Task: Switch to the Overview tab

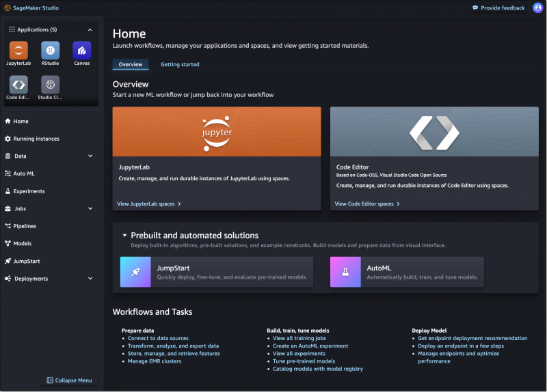Action: point(131,64)
